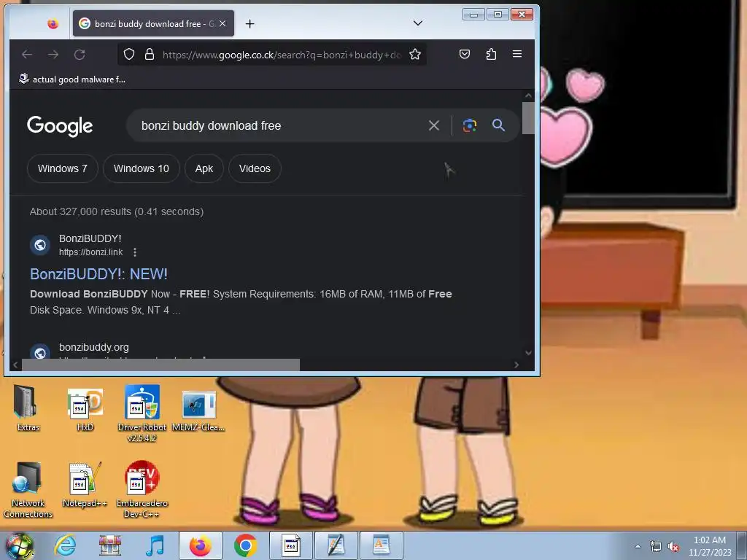Image resolution: width=747 pixels, height=560 pixels.
Task: Open the notepad-and-pen taskbar icon
Action: coord(336,545)
